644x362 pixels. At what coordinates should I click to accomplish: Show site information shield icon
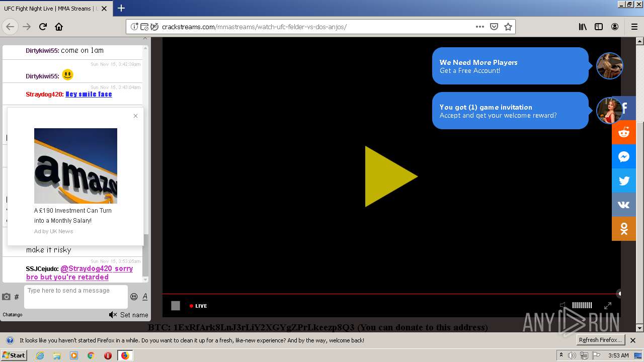pyautogui.click(x=134, y=27)
